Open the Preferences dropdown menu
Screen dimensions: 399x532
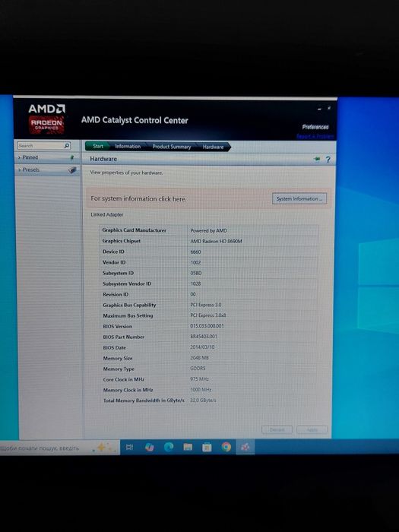[315, 127]
